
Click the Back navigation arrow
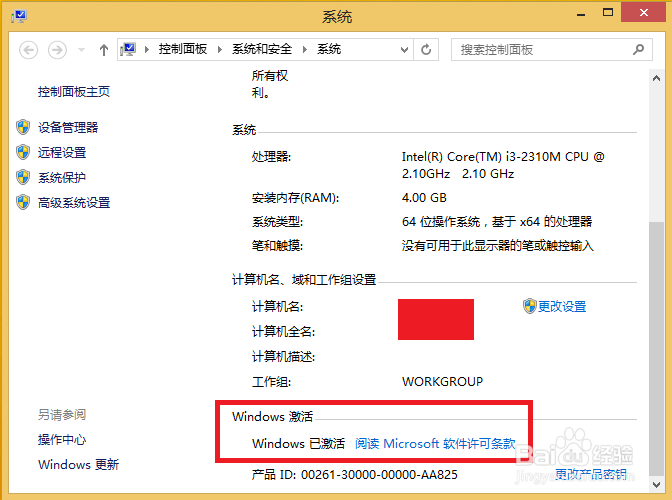[28, 50]
